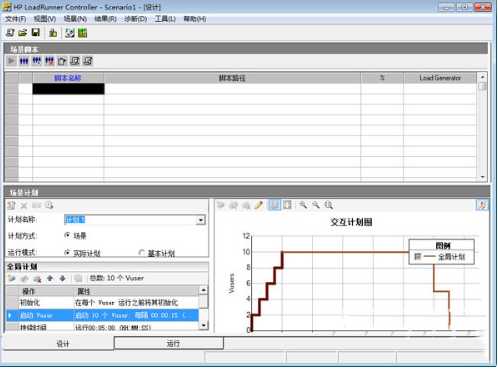Select the 启动 Vuser action row
498x369 pixels.
[102, 315]
